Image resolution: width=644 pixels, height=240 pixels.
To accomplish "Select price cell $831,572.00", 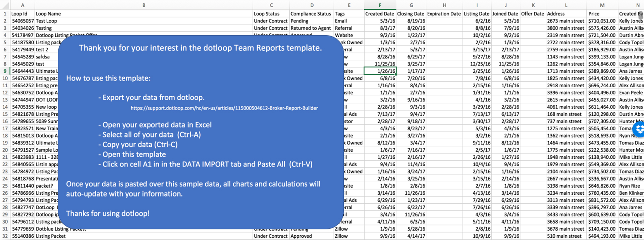I will (x=602, y=200).
